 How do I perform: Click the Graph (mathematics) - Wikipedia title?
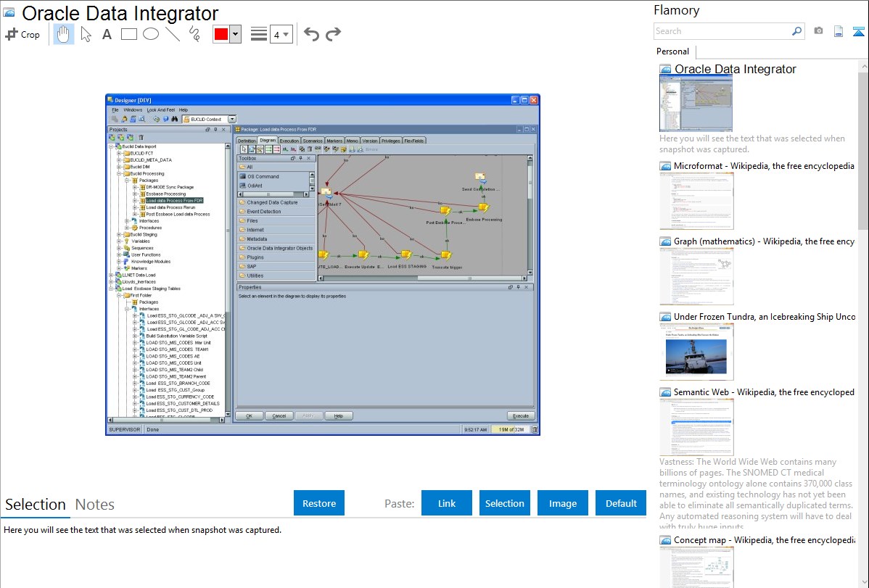point(764,241)
